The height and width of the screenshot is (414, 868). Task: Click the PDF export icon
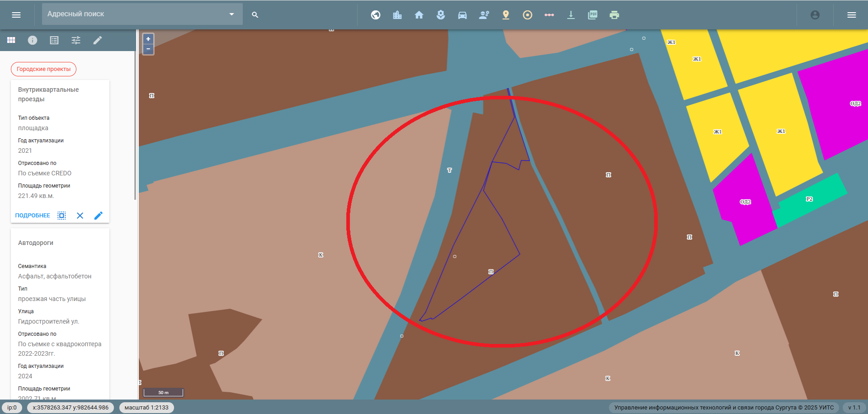[x=592, y=15]
